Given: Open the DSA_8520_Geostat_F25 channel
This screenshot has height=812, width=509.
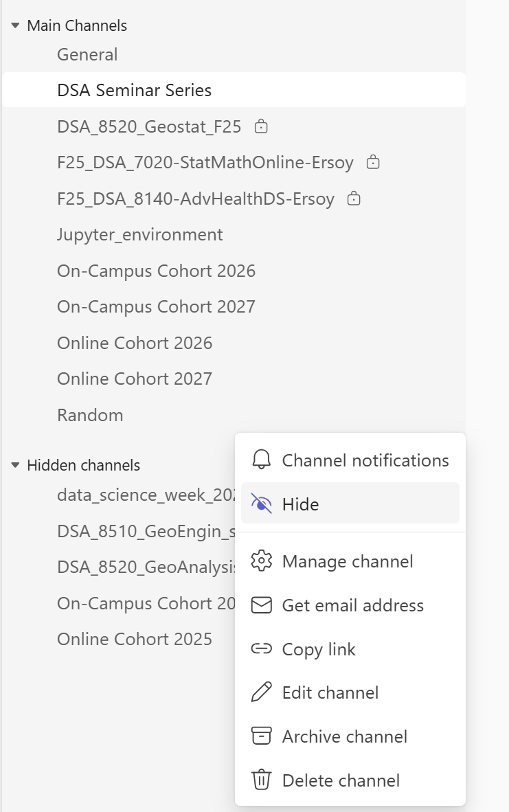Looking at the screenshot, I should tap(149, 126).
